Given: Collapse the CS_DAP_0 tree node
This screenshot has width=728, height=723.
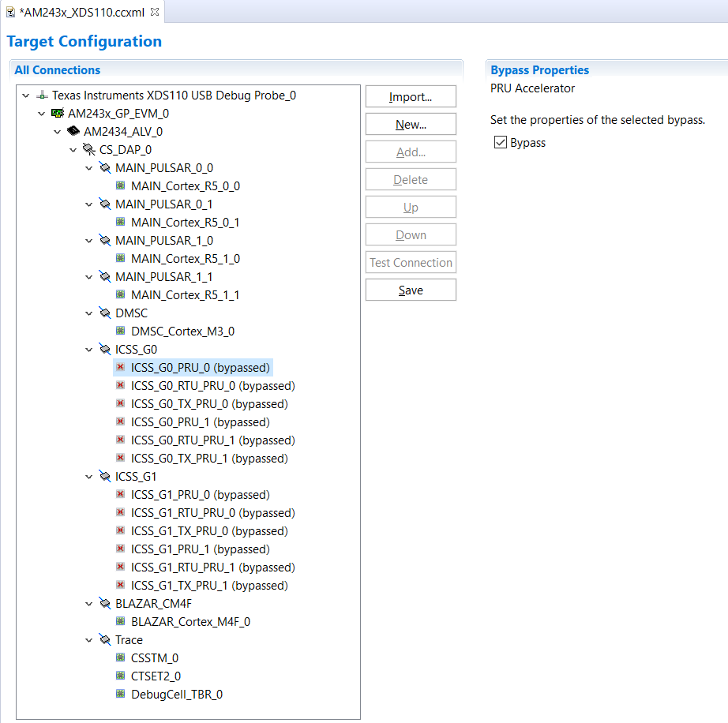Looking at the screenshot, I should click(x=73, y=150).
